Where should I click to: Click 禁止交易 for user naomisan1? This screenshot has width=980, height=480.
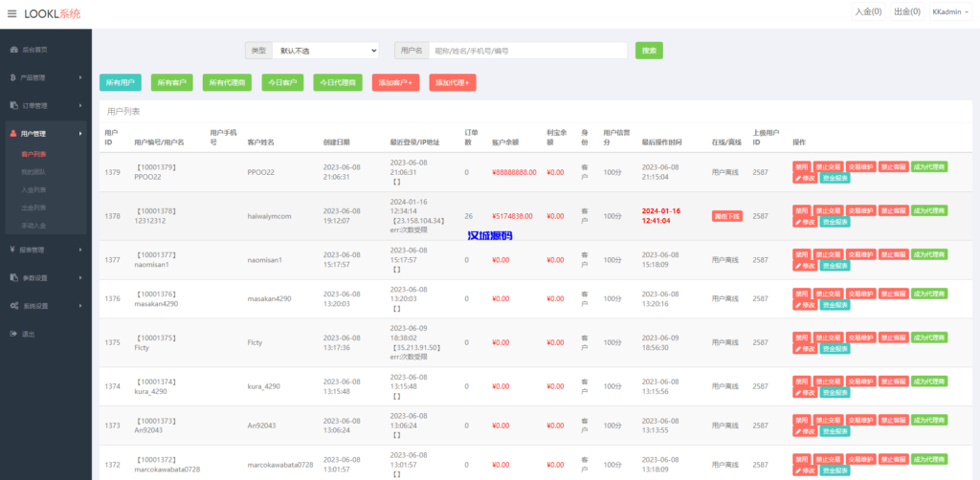[829, 254]
